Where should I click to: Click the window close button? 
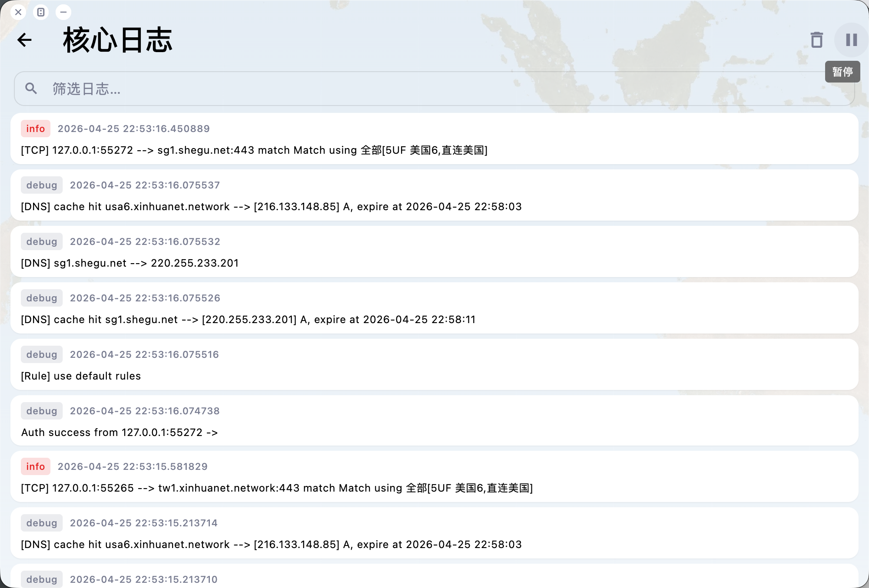(x=18, y=12)
